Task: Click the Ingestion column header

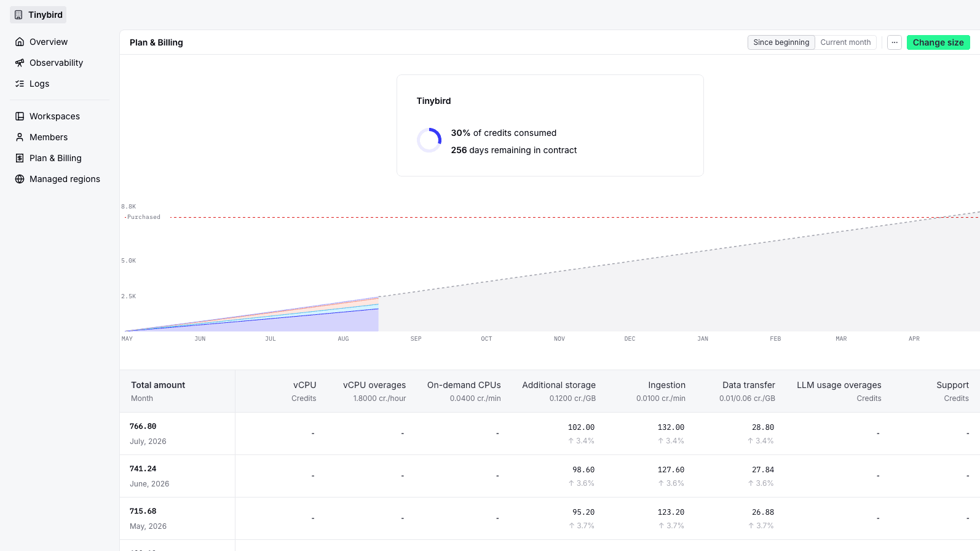Action: pos(666,385)
